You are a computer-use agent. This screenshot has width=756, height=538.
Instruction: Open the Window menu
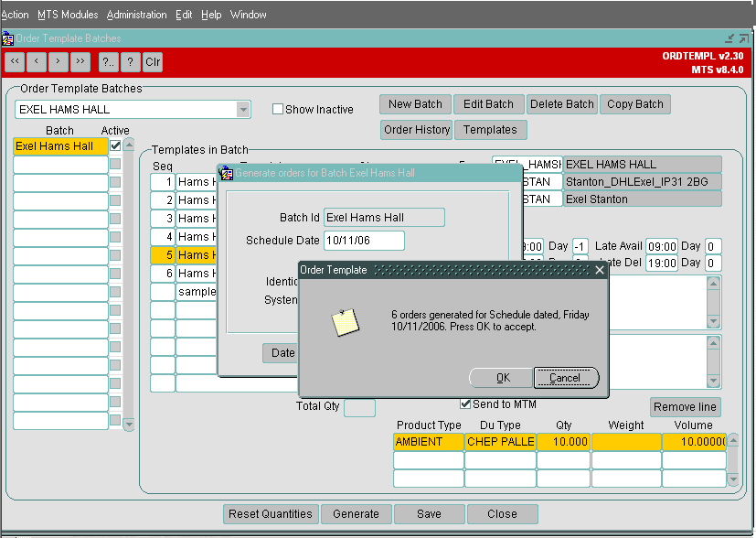pos(249,15)
